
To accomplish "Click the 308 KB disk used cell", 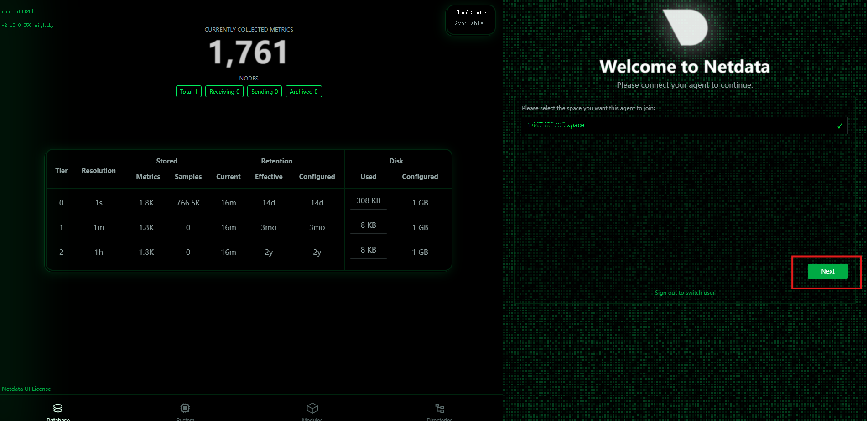I will pos(369,201).
